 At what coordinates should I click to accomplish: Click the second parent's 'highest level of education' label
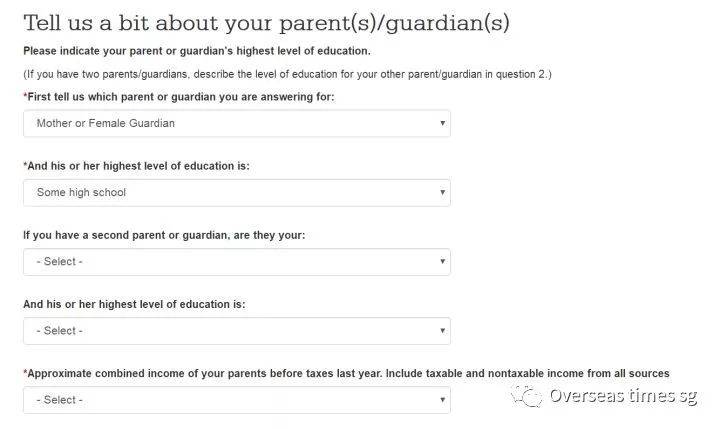(x=134, y=303)
